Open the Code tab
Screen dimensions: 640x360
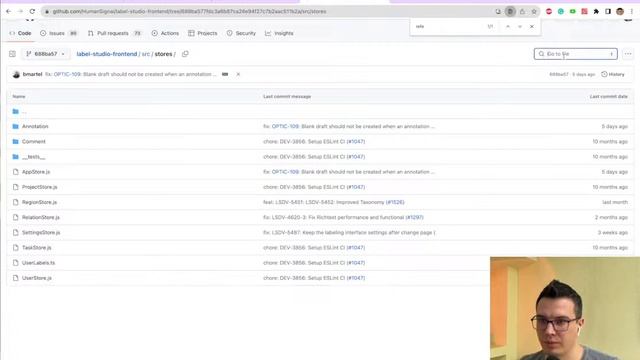click(20, 33)
